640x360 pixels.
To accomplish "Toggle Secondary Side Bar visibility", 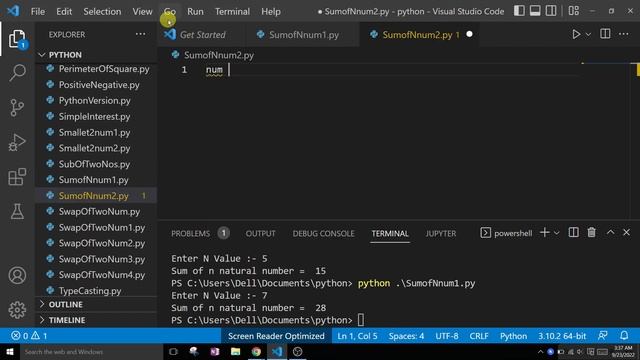I will (x=551, y=11).
